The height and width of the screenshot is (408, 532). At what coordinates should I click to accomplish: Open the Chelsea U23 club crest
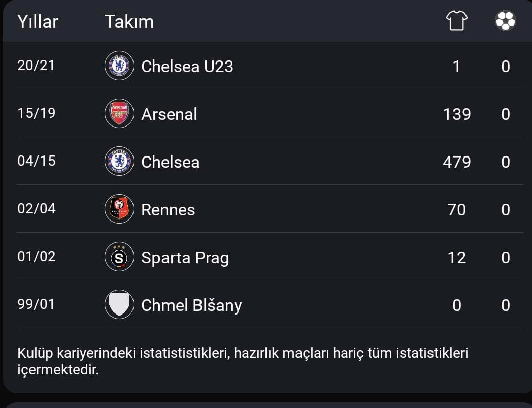point(119,66)
